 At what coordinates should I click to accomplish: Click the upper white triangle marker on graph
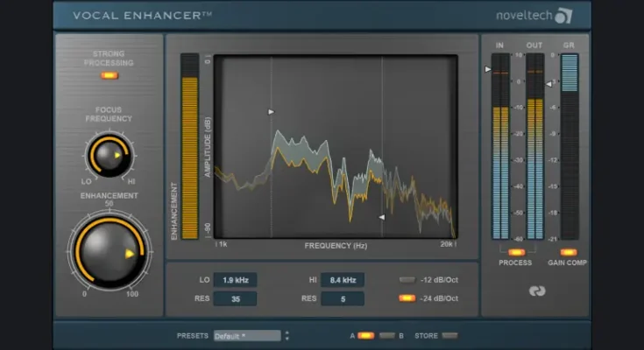[x=272, y=112]
